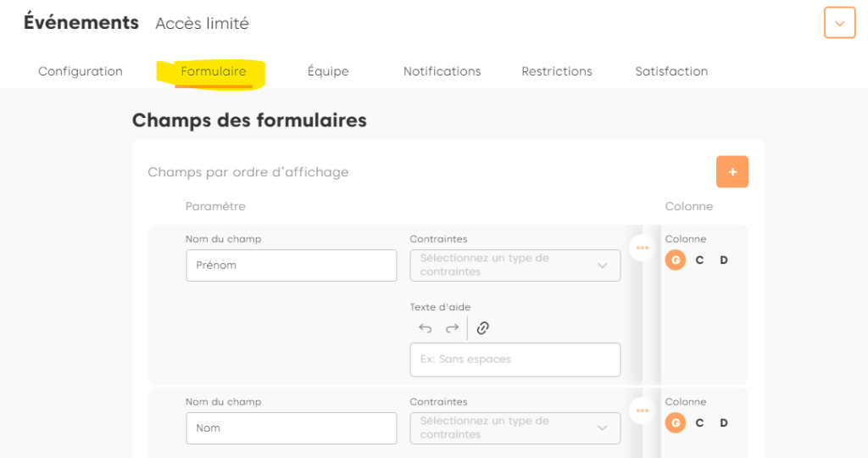
Task: Insert link using the chain icon
Action: pos(483,328)
